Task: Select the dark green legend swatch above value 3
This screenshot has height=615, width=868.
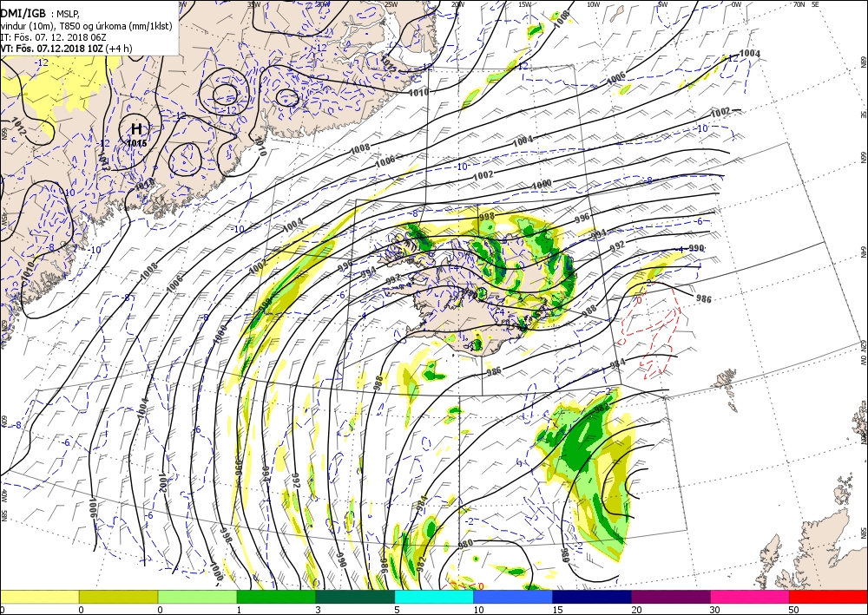Action: [x=355, y=596]
